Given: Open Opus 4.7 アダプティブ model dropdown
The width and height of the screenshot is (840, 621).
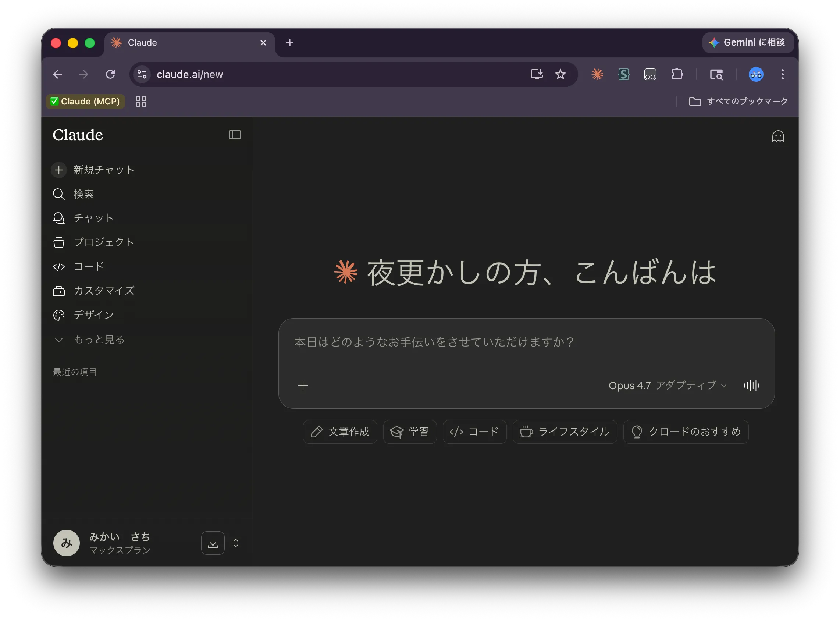Looking at the screenshot, I should [x=668, y=385].
